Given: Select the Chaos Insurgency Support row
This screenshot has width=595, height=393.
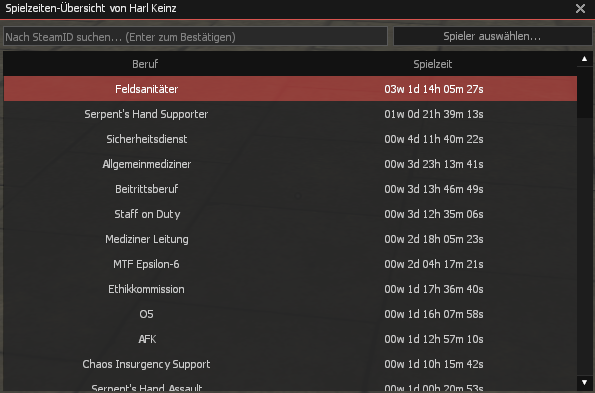Looking at the screenshot, I should (x=290, y=364).
